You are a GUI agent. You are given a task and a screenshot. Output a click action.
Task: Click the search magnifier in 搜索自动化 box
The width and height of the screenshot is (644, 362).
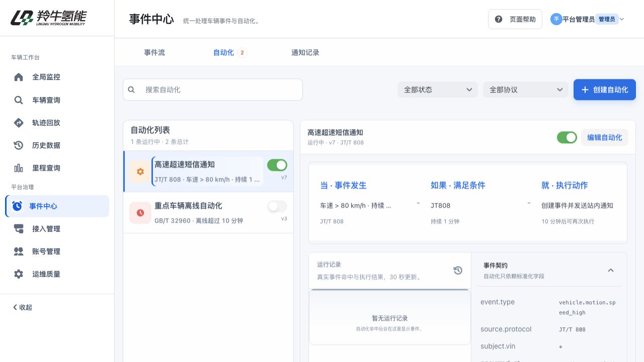pos(131,89)
